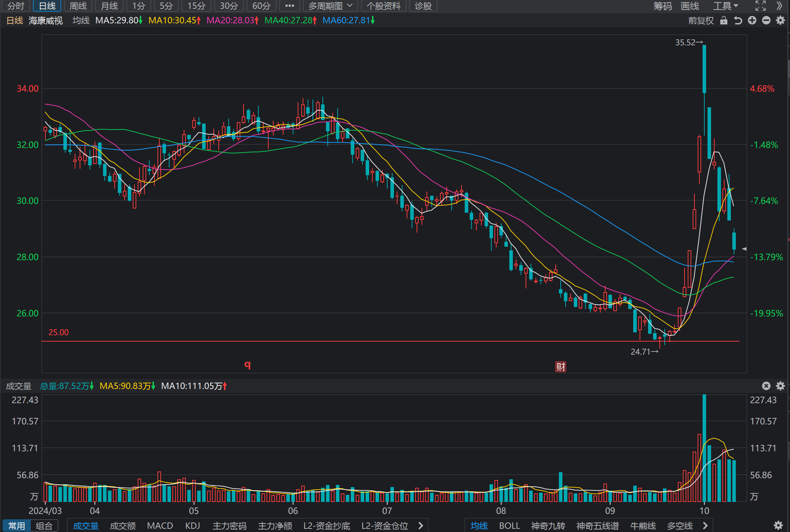Open 多周期图 dropdown

click(x=331, y=6)
